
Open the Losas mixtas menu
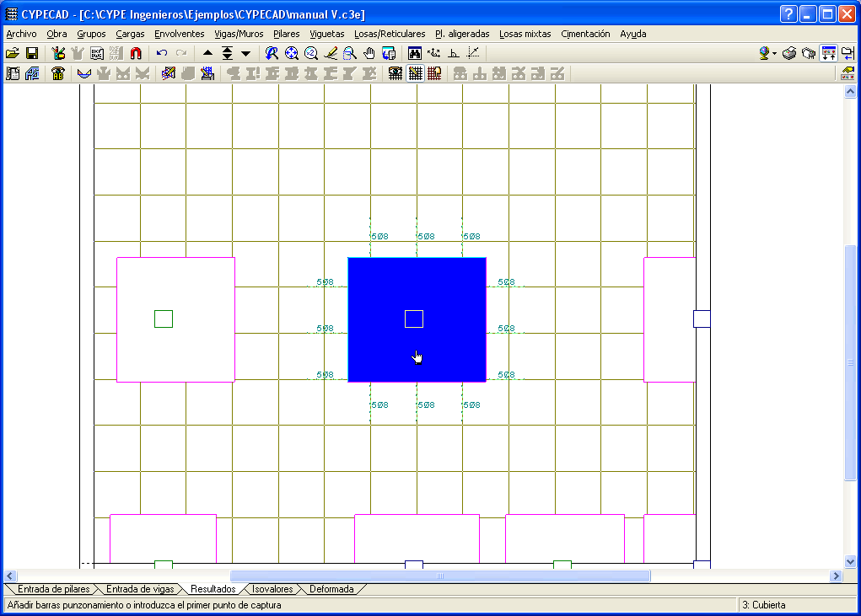pyautogui.click(x=525, y=34)
